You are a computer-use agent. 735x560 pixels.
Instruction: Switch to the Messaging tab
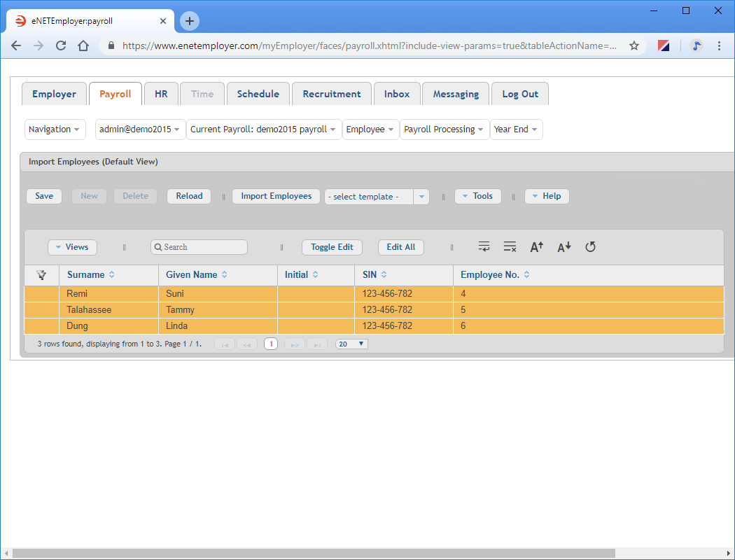click(x=456, y=94)
